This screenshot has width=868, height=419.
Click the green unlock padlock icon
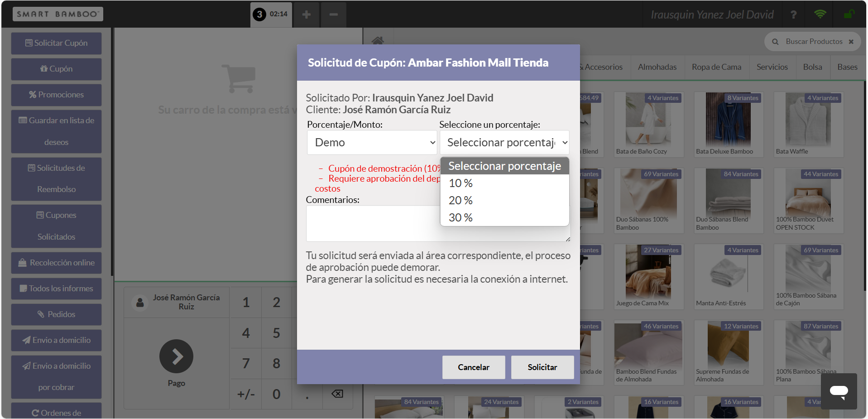(849, 14)
